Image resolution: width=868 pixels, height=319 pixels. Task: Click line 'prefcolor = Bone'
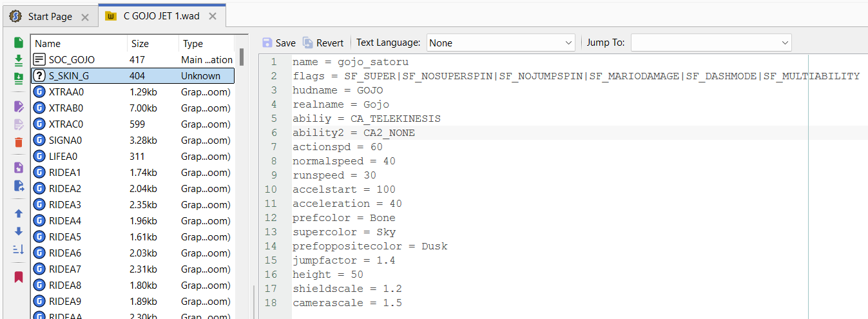pyautogui.click(x=344, y=218)
